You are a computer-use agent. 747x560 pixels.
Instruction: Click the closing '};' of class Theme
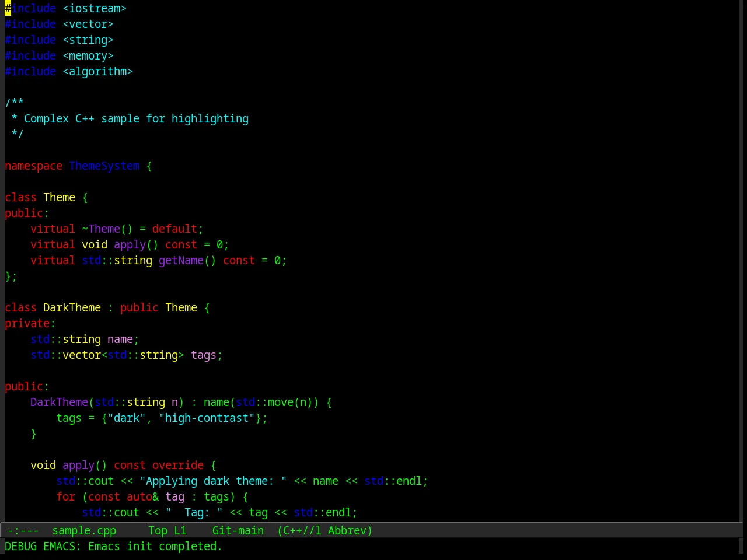11,276
